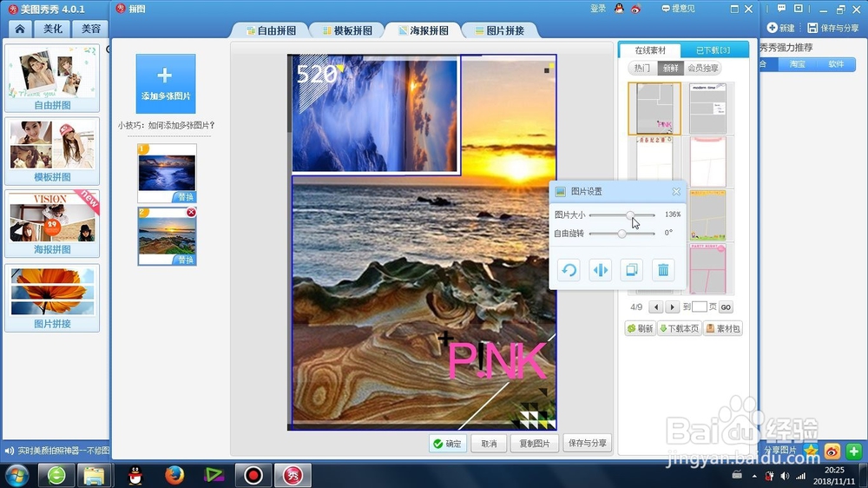Go to the Home icon tab

pos(20,29)
